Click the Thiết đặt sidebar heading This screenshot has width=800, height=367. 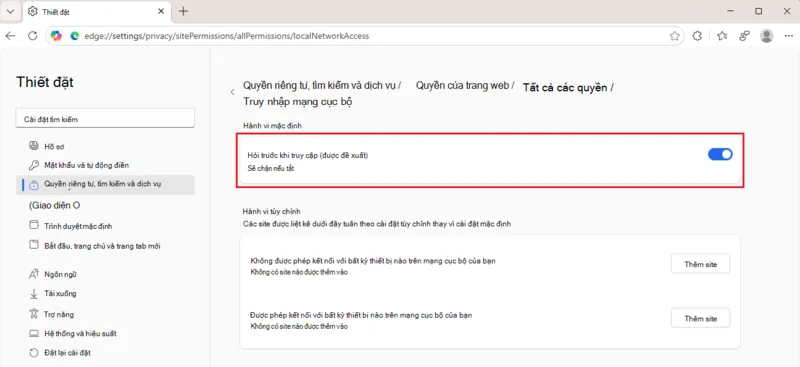(44, 82)
